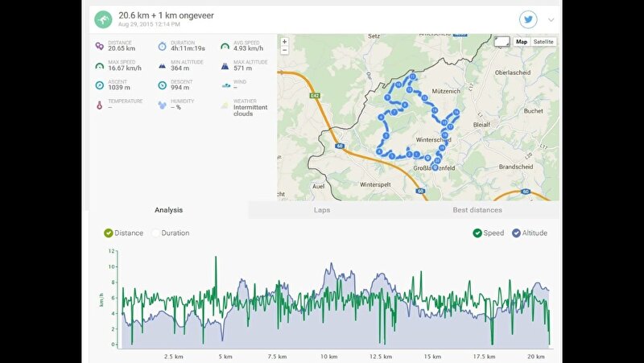
Task: Toggle the Altitude series checkbox
Action: tap(515, 233)
